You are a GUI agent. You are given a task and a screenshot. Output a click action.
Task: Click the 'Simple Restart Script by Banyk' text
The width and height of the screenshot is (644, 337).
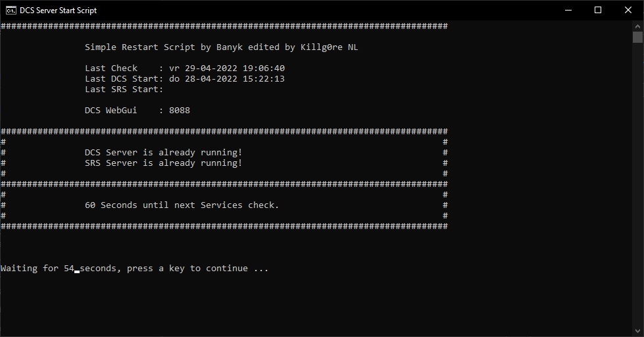point(161,47)
